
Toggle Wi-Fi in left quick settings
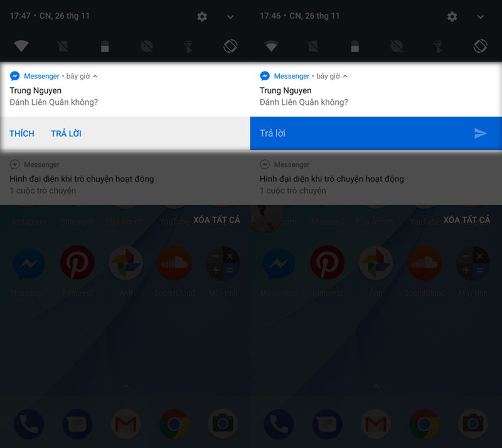pos(21,46)
